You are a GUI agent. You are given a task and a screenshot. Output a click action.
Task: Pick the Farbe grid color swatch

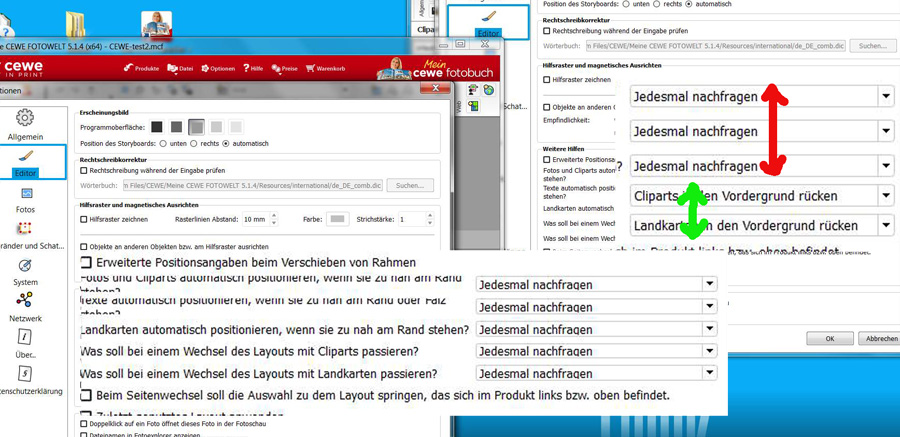pyautogui.click(x=338, y=219)
